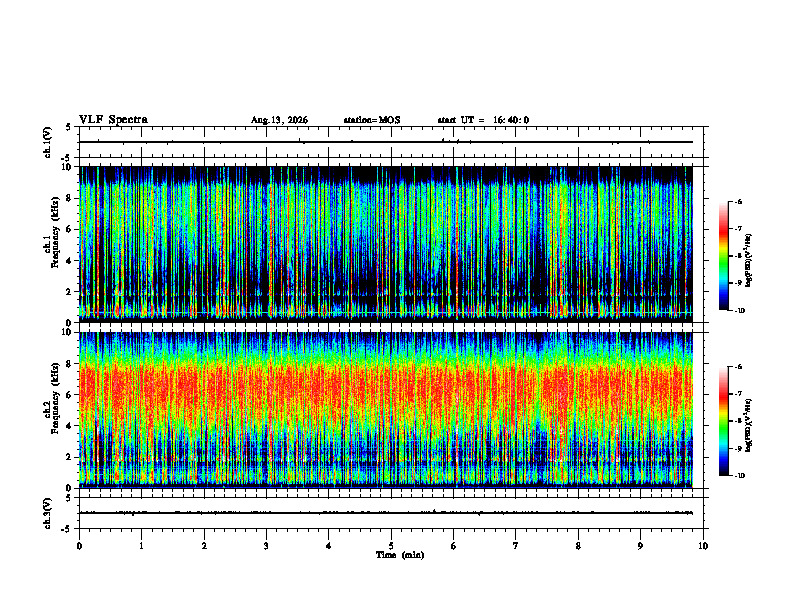The image size is (792, 612).
Task: Select the date text "Aug.13, 2026"
Action: click(279, 120)
